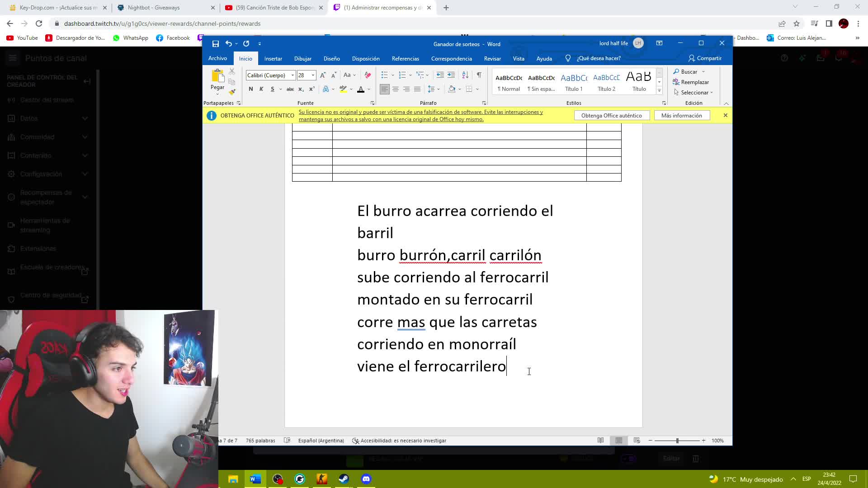
Task: Select the Web Layout view icon in the status bar
Action: [637, 441]
